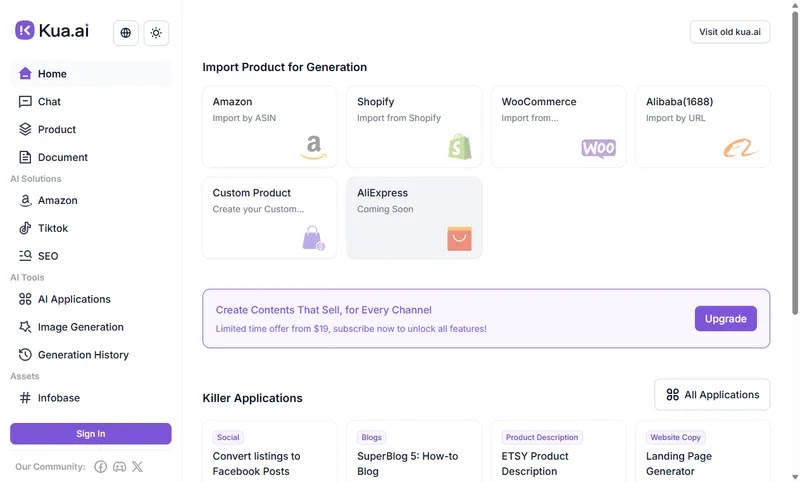Click the Social tag
Viewport: 800px width, 482px height.
[228, 437]
